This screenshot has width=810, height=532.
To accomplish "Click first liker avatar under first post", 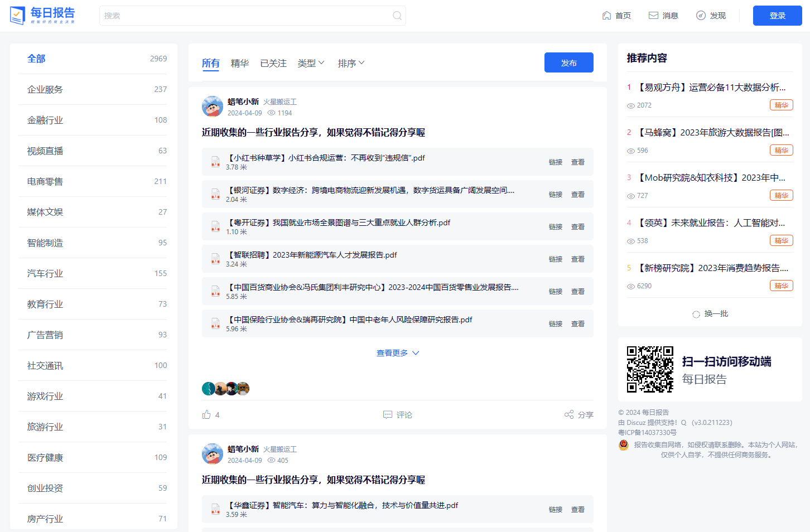I will [208, 389].
